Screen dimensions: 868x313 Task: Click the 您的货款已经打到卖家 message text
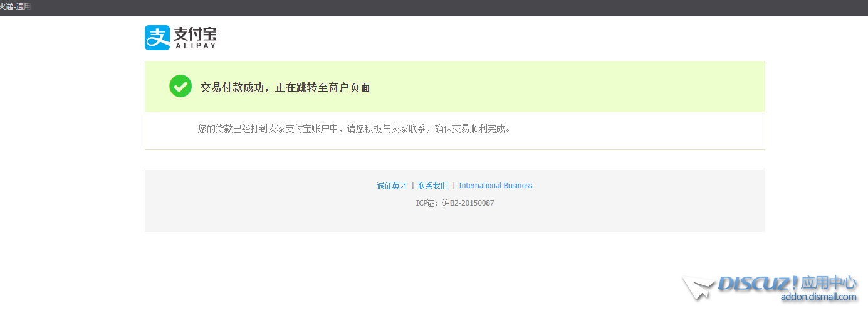(x=354, y=129)
